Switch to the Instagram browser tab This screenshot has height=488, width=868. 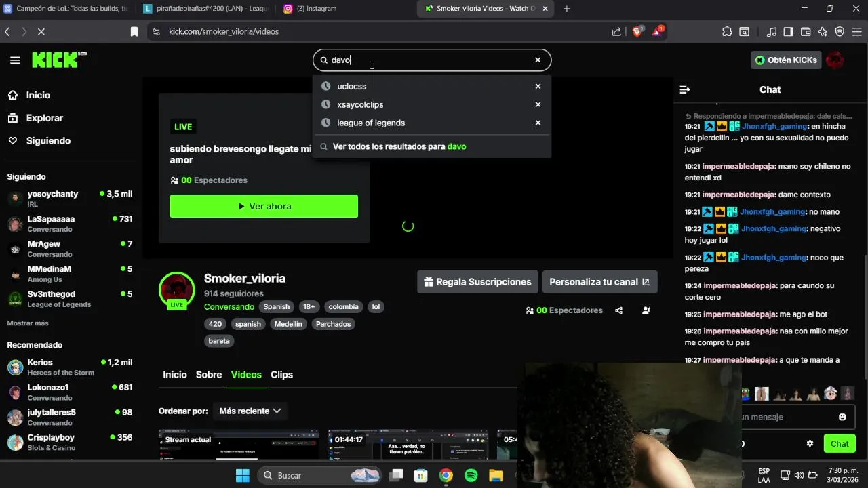point(343,9)
